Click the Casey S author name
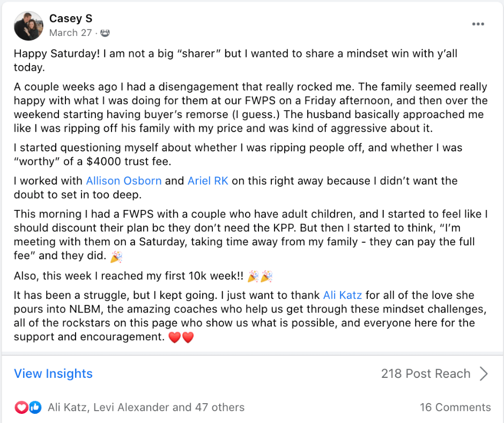 click(x=71, y=18)
